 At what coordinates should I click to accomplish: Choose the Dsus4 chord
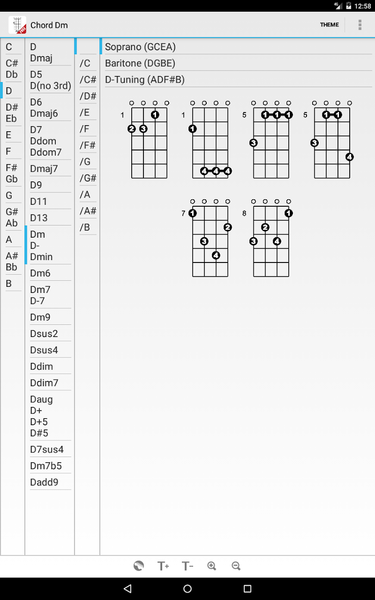click(x=50, y=350)
